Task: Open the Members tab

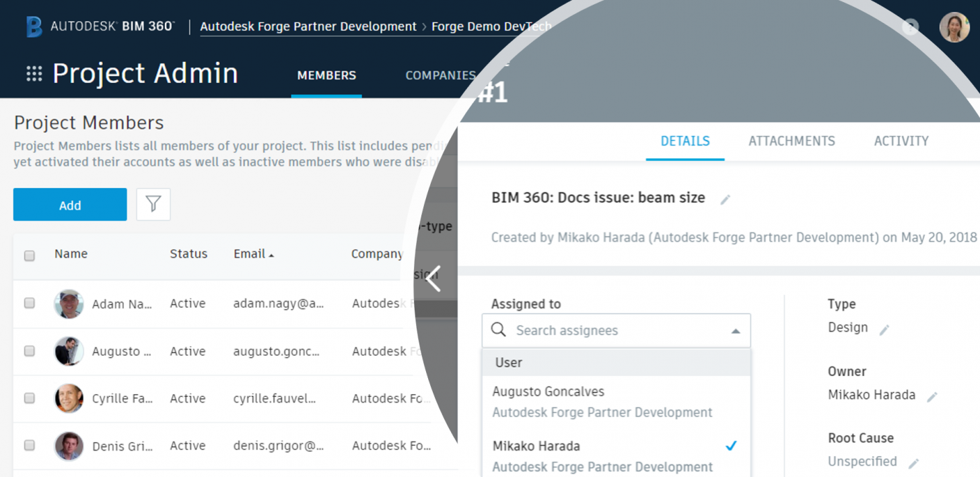Action: click(326, 75)
